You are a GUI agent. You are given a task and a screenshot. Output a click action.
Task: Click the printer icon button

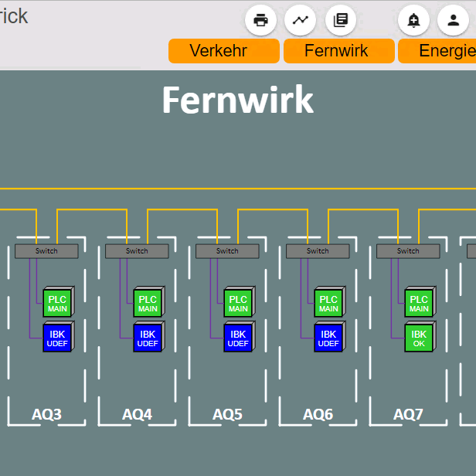coord(260,20)
